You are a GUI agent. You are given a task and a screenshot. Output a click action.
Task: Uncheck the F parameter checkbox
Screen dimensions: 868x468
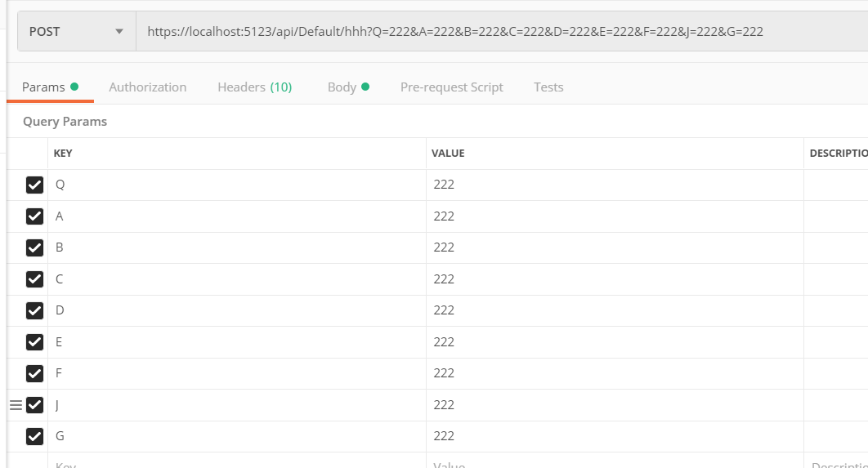click(34, 373)
